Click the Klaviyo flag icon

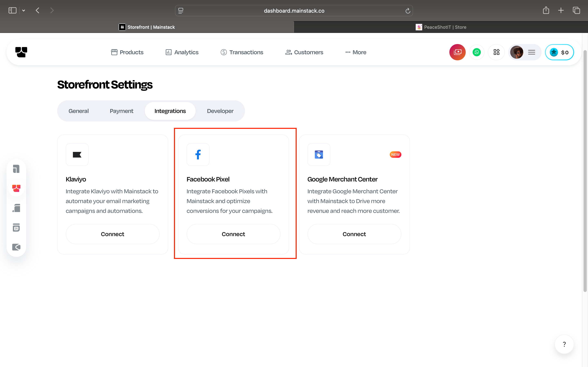pos(77,155)
